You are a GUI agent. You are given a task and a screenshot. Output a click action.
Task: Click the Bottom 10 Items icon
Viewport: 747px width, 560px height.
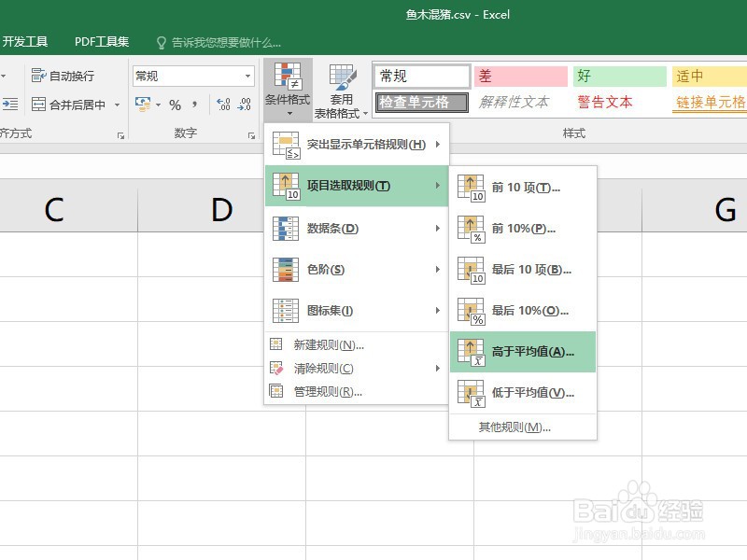point(472,270)
